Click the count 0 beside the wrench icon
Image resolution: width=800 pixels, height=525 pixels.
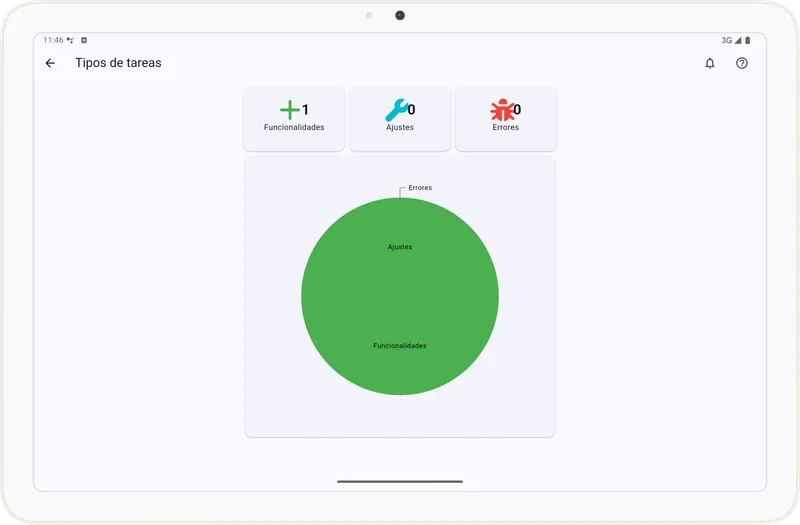pyautogui.click(x=411, y=110)
